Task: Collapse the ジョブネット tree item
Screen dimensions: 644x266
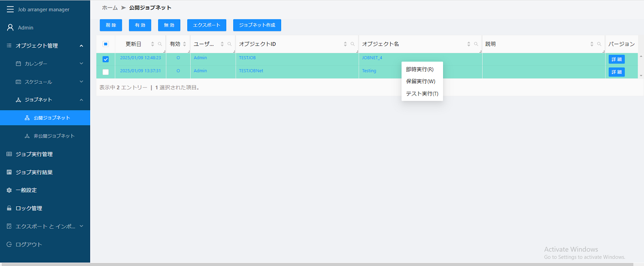Action: pos(81,100)
